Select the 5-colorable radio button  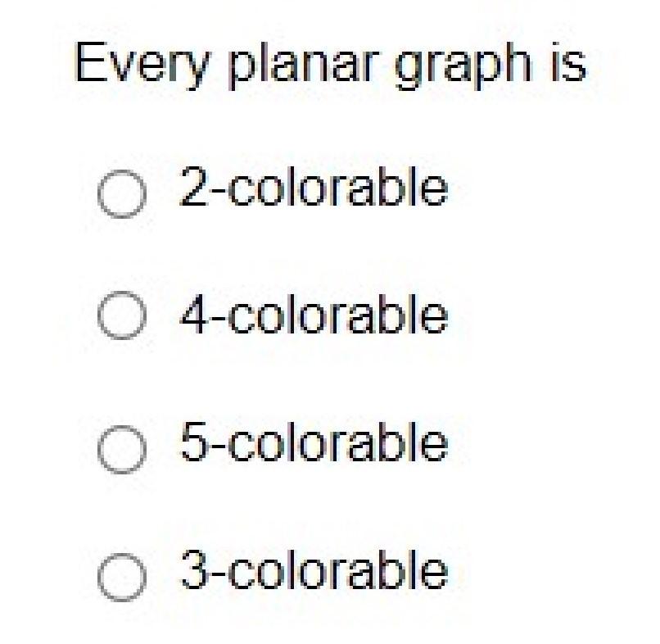coord(122,450)
